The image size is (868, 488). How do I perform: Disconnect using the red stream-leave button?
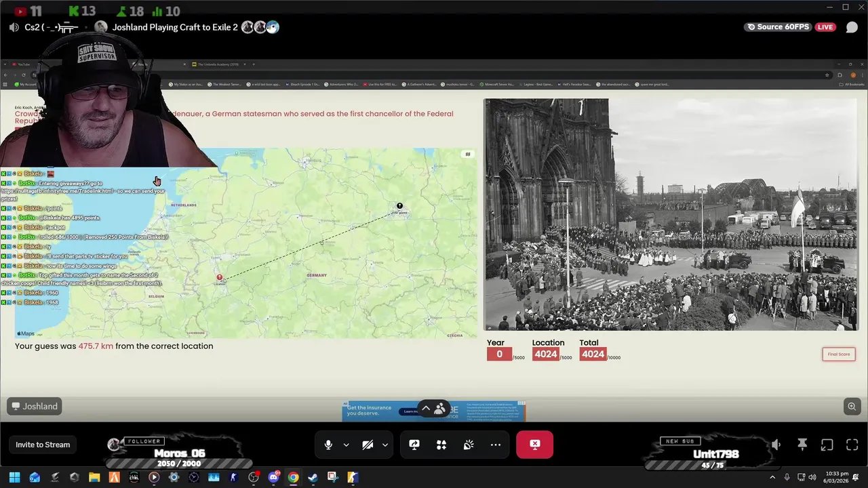click(x=535, y=445)
